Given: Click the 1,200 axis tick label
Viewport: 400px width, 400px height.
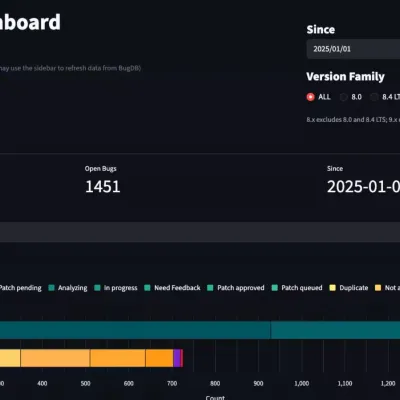Looking at the screenshot, I should pyautogui.click(x=388, y=383).
